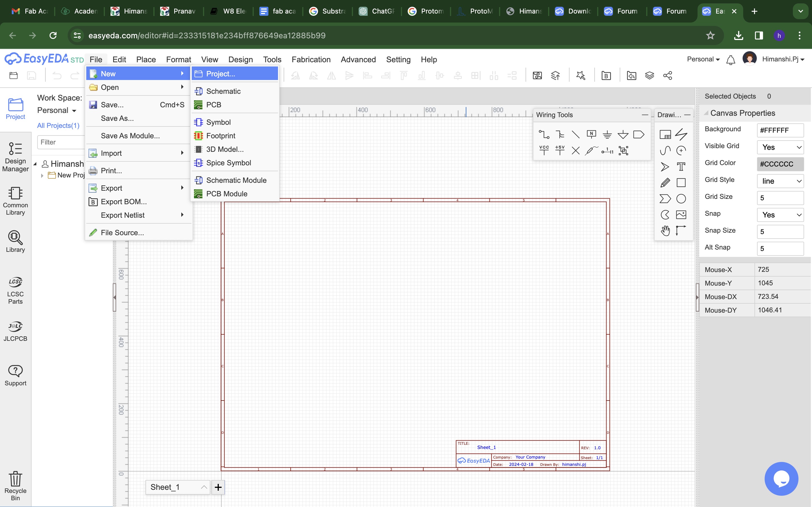Select the no-connect marker tool

(575, 151)
